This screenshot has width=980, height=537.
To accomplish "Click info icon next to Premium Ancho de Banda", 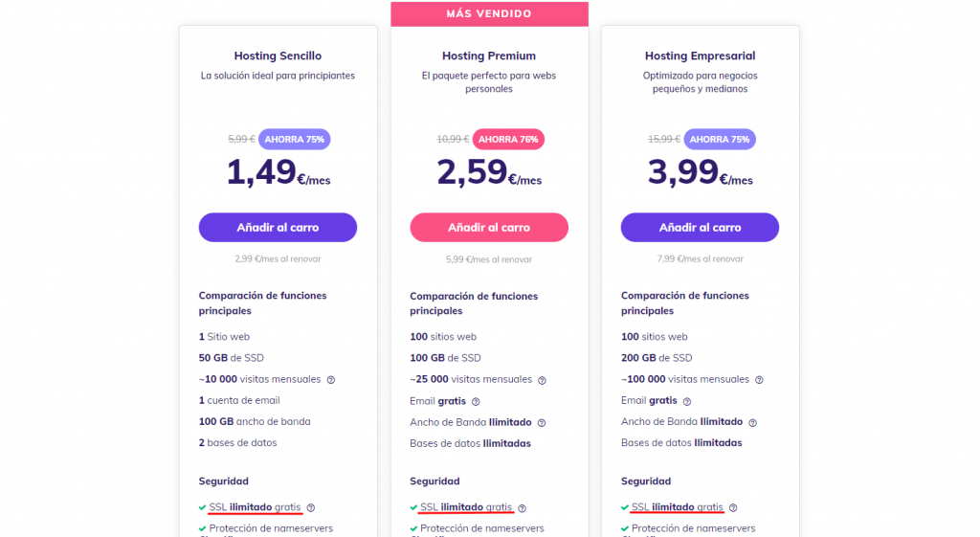I will tap(542, 423).
